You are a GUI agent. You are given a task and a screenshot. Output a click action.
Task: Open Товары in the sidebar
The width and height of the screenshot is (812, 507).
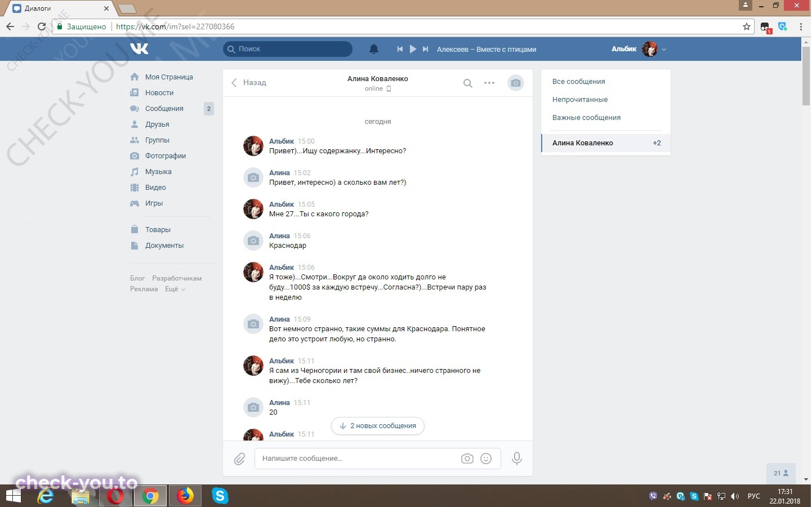coord(158,230)
